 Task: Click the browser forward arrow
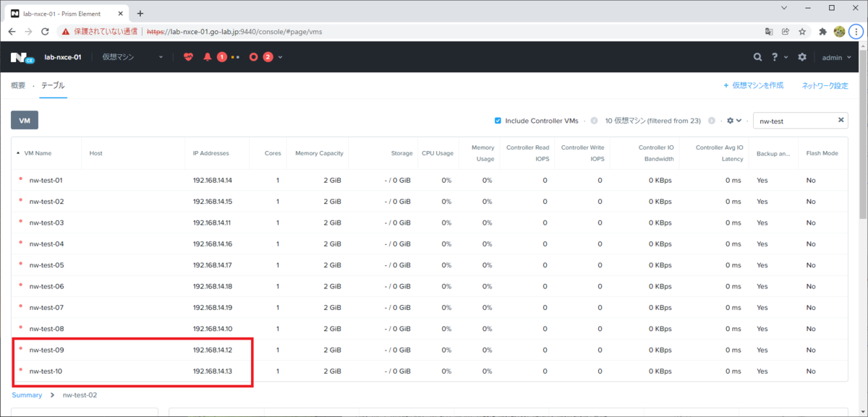click(28, 32)
